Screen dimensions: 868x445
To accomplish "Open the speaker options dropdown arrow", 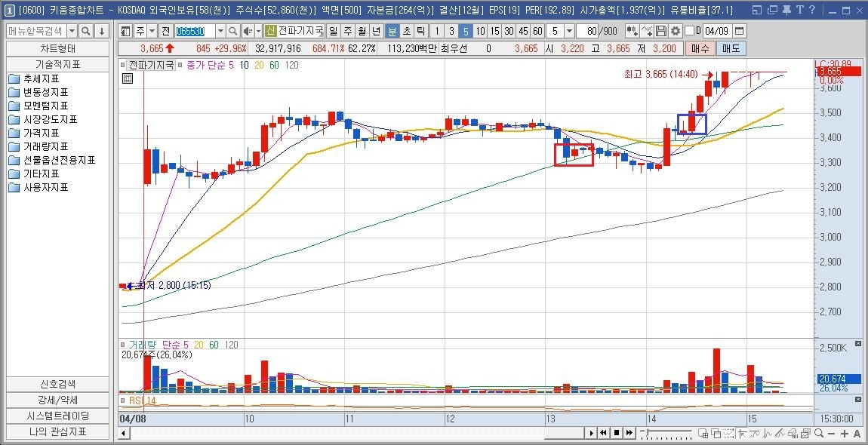I will [258, 31].
